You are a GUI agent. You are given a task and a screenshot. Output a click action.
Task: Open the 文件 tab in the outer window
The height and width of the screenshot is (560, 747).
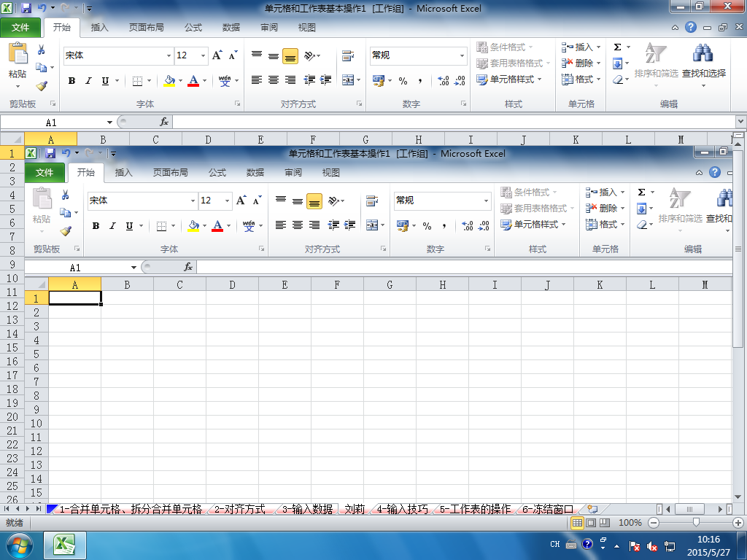[20, 28]
